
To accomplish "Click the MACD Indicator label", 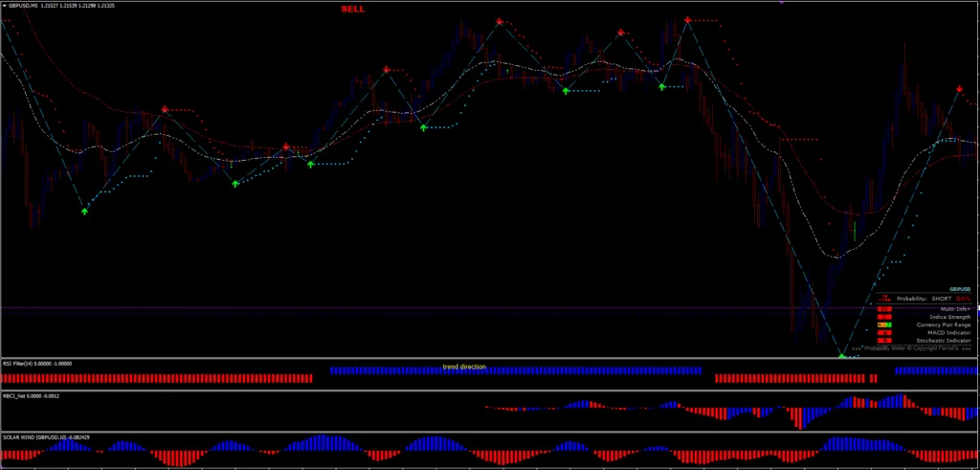I will pos(949,332).
